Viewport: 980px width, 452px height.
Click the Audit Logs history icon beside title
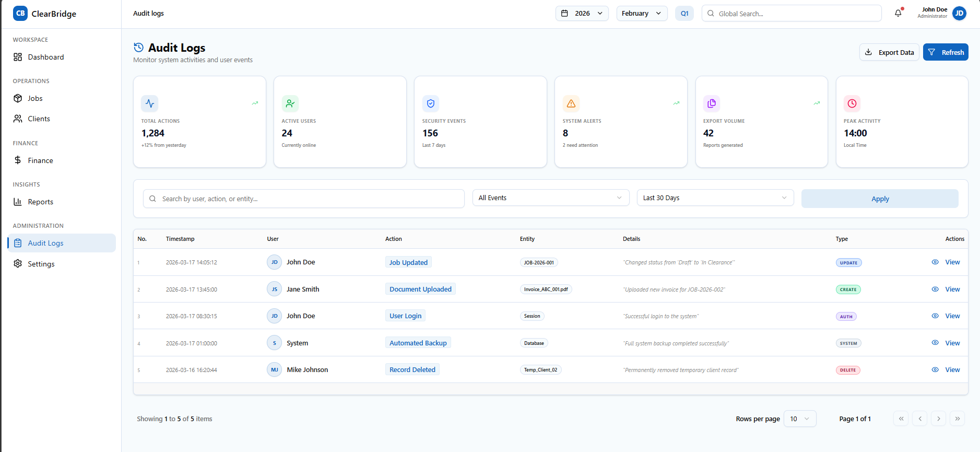click(138, 48)
